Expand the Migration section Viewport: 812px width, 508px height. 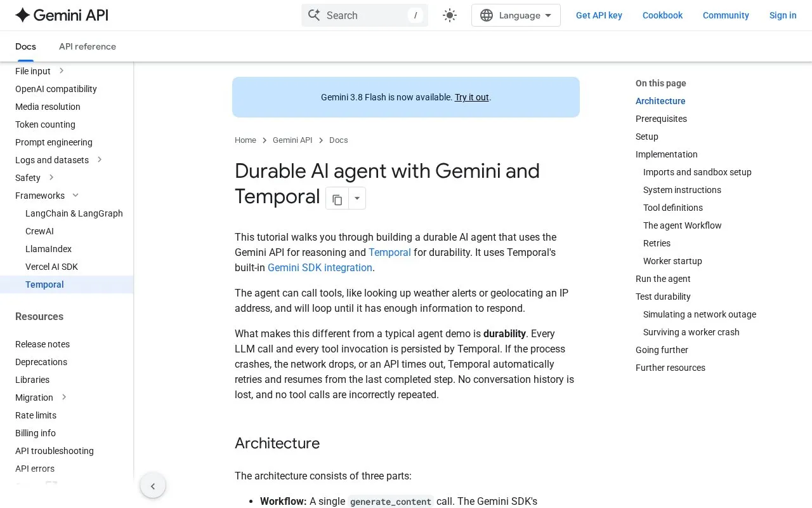coord(64,398)
